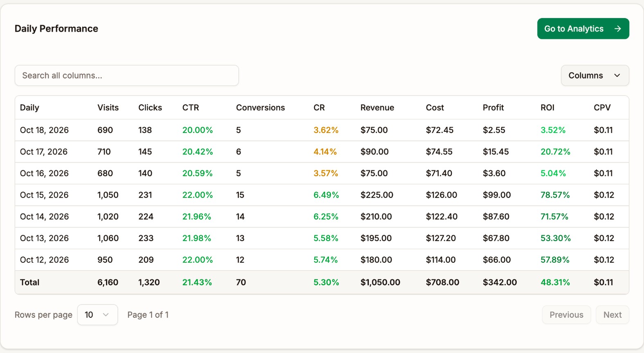Image resolution: width=644 pixels, height=353 pixels.
Task: Click the 20.42% CTR value
Action: [x=198, y=152]
